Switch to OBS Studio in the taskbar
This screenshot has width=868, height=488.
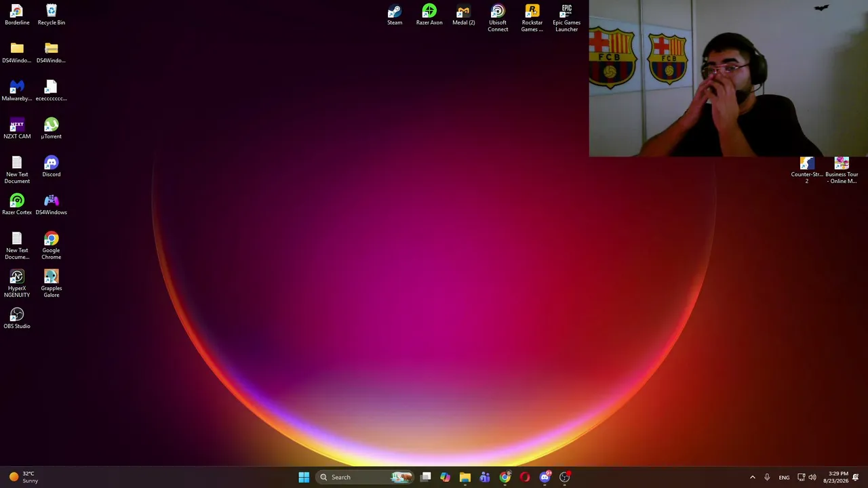[x=564, y=477]
